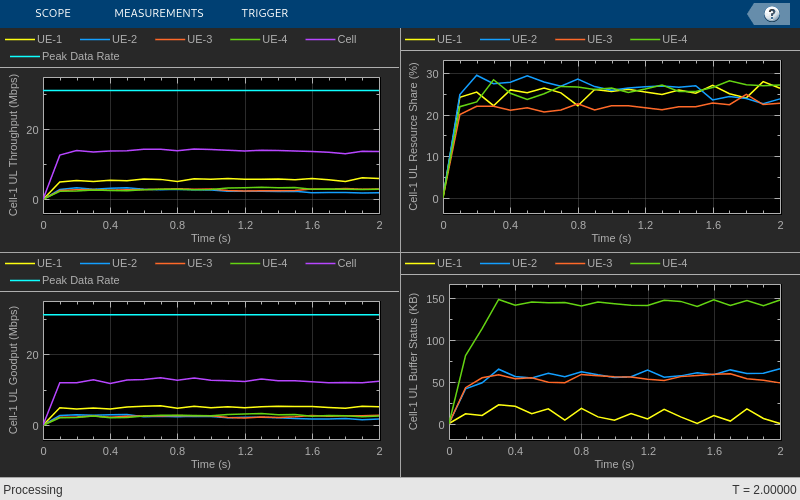Image resolution: width=800 pixels, height=500 pixels.
Task: Click the Cell-1 UL Goodput (Mbps) axis label
Action: point(13,370)
